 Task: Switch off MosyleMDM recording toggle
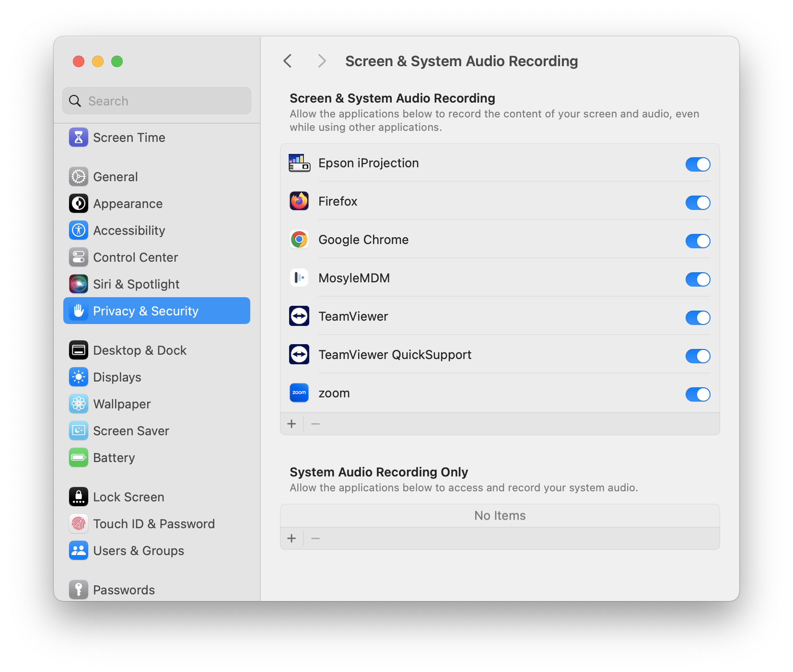tap(698, 279)
